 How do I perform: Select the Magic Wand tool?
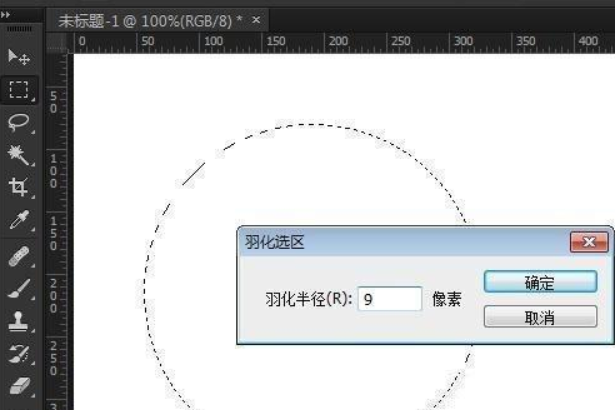(19, 155)
